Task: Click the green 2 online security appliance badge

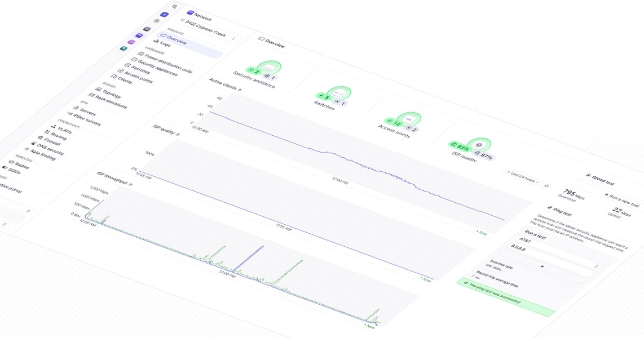Action: (x=255, y=72)
